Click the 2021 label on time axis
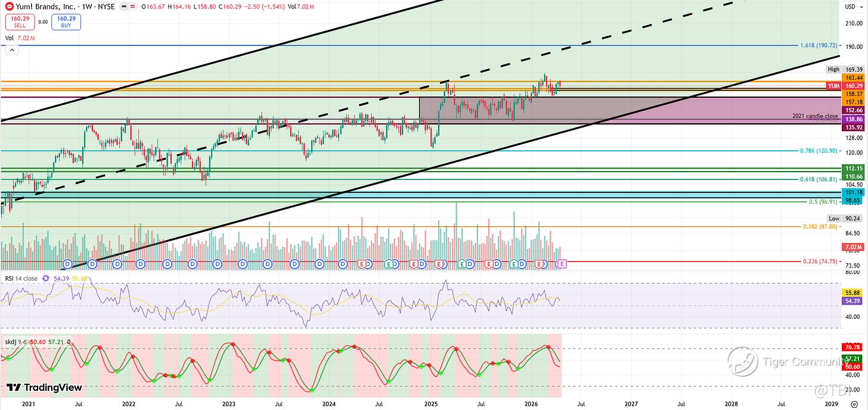 29,403
